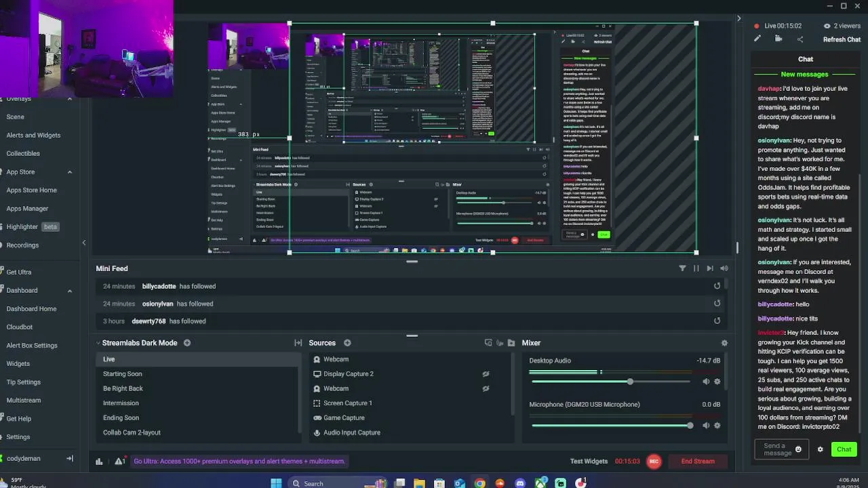Image resolution: width=868 pixels, height=488 pixels.
Task: Mute Mini Feed alert sounds
Action: 724,268
